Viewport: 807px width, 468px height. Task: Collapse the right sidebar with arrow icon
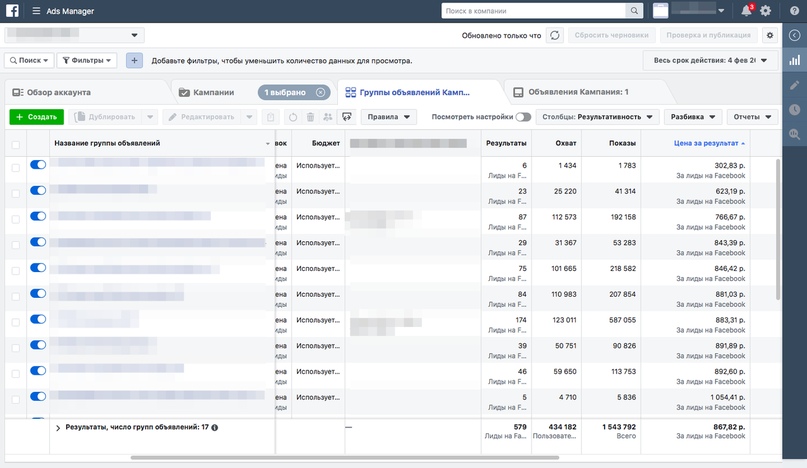[795, 36]
